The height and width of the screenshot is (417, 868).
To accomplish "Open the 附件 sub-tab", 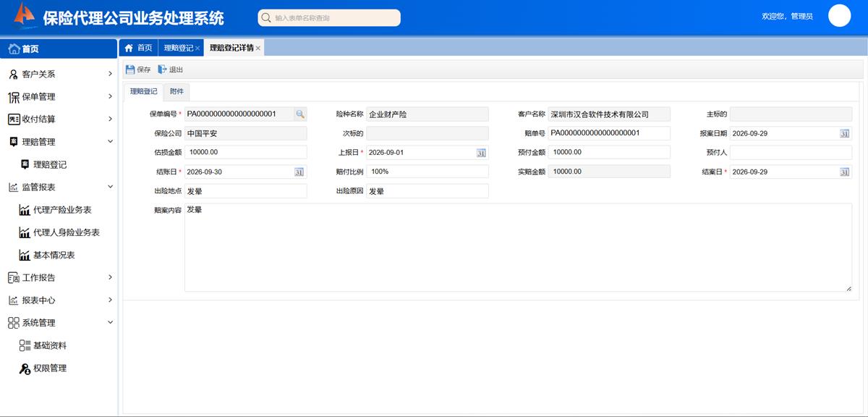I will [176, 92].
